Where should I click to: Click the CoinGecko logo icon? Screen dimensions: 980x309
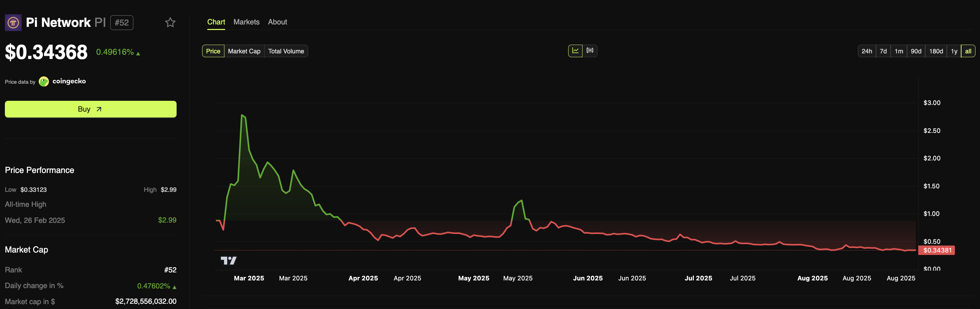[44, 81]
